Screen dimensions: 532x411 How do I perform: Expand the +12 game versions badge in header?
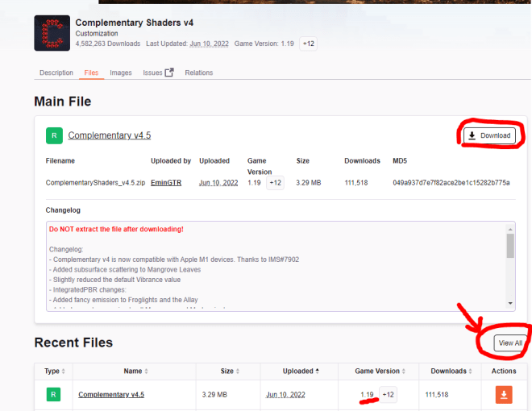pos(309,44)
